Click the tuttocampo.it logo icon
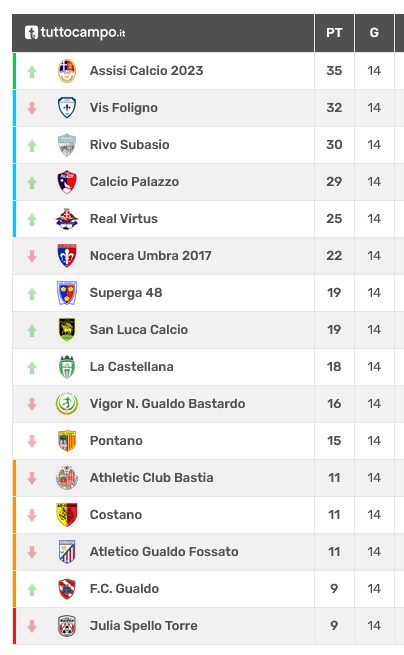This screenshot has width=404, height=655. (31, 33)
